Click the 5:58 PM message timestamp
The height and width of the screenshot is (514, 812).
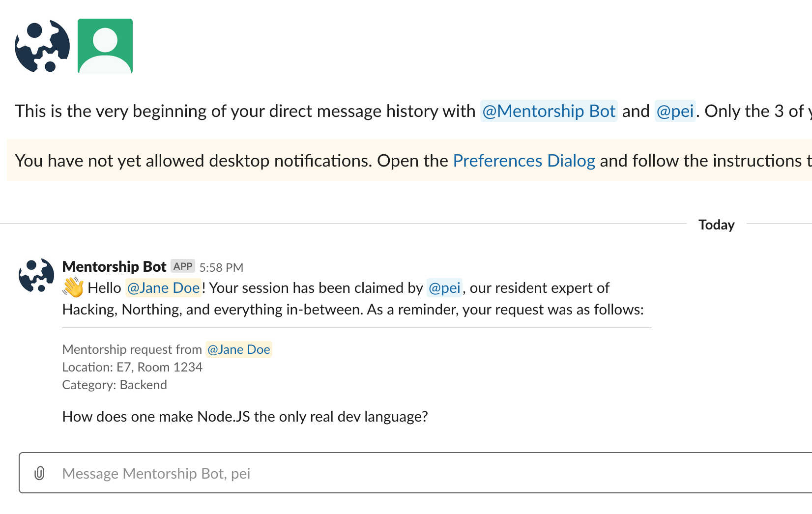[221, 267]
